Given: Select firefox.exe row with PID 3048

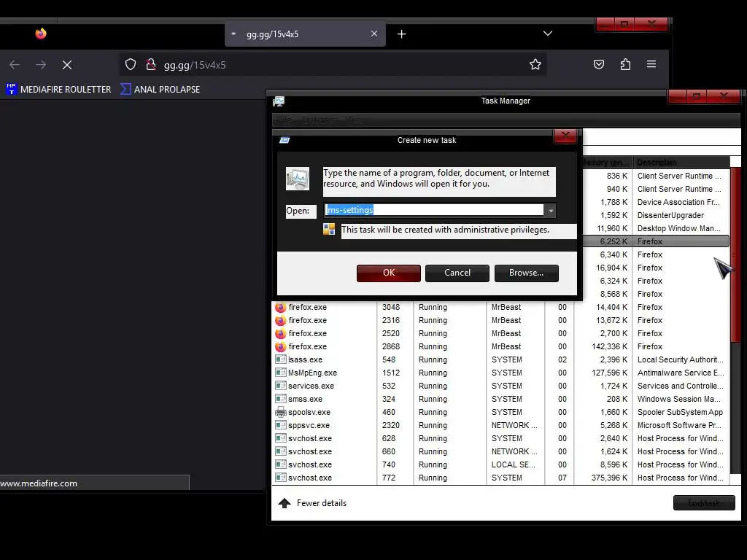Looking at the screenshot, I should tap(500, 308).
